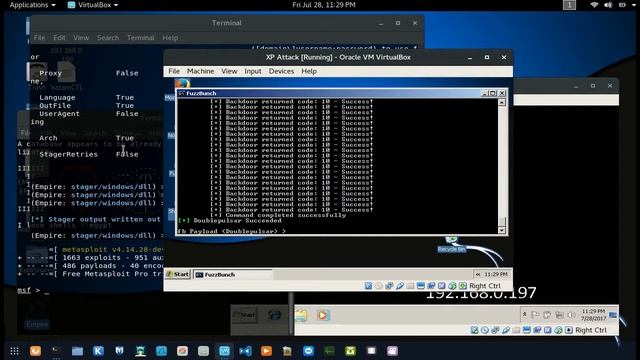This screenshot has width=640, height=360.
Task: Open Input menu in XP Attack VirtualBox window
Action: 253,71
